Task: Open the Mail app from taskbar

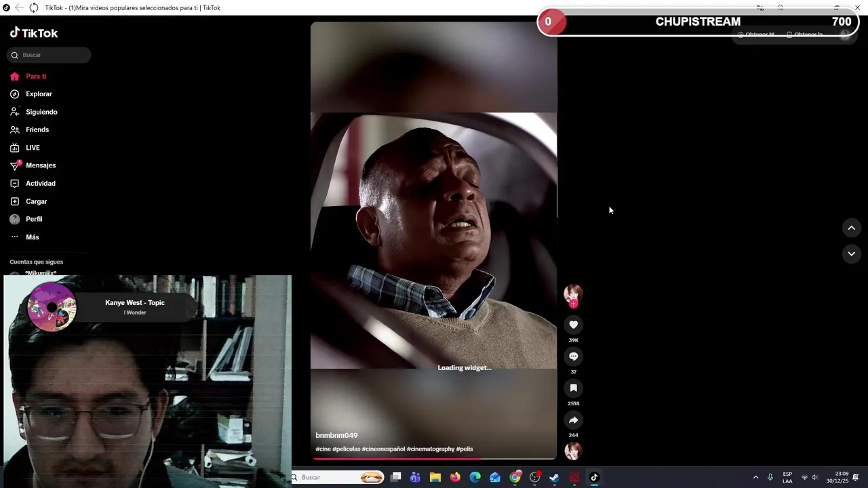Action: 495,477
